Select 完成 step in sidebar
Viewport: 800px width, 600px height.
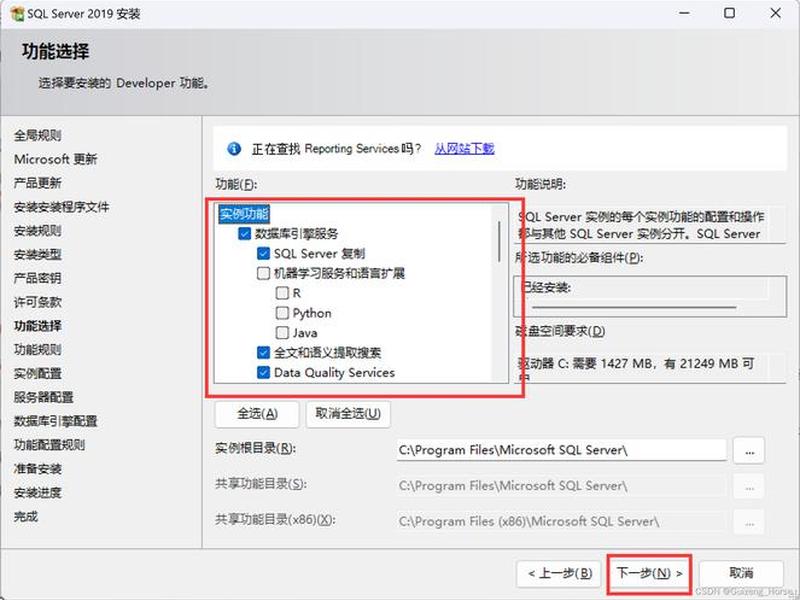[26, 516]
